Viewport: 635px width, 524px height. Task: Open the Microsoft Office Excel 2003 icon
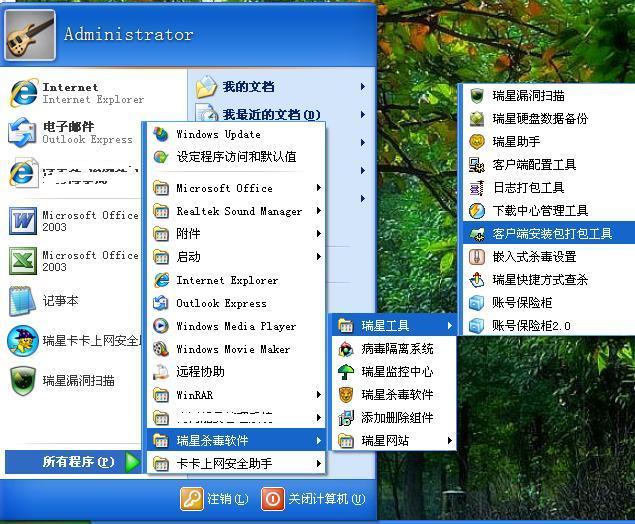[x=23, y=261]
